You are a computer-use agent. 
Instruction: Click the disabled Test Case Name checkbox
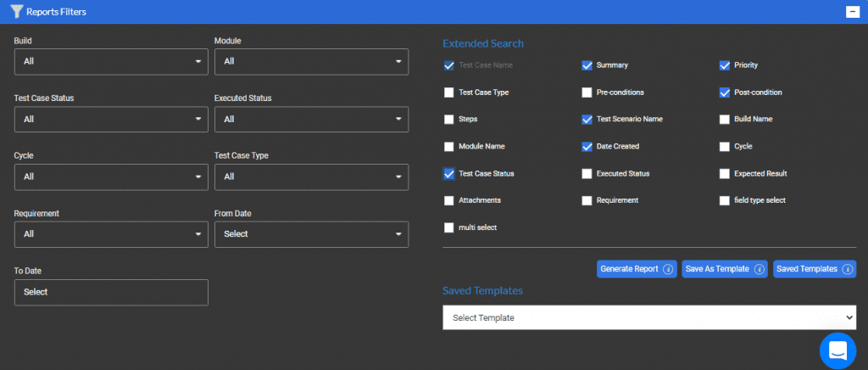[x=449, y=65]
